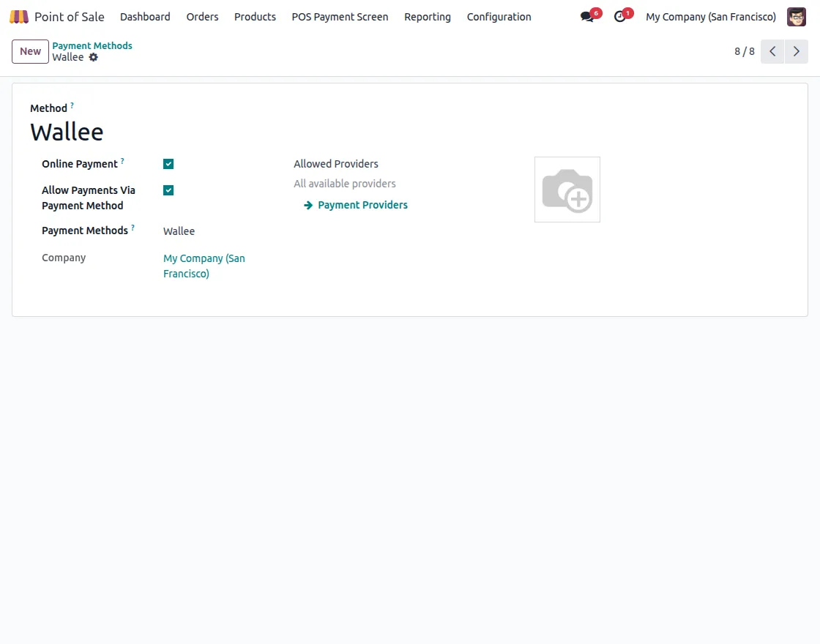Open the user avatar menu

pyautogui.click(x=797, y=17)
